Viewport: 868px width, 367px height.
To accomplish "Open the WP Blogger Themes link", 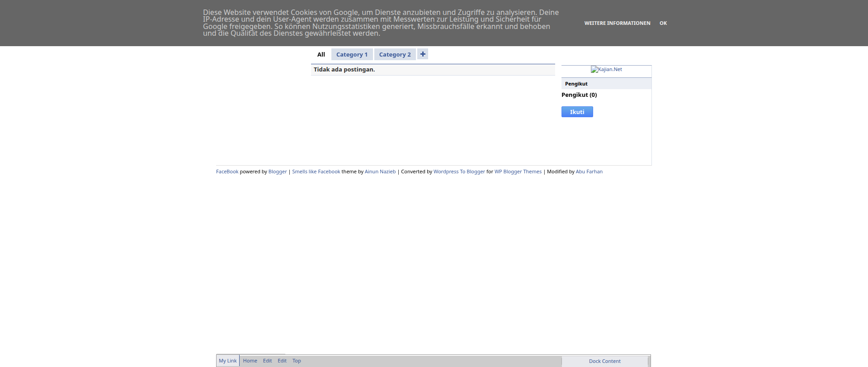I will (x=518, y=172).
